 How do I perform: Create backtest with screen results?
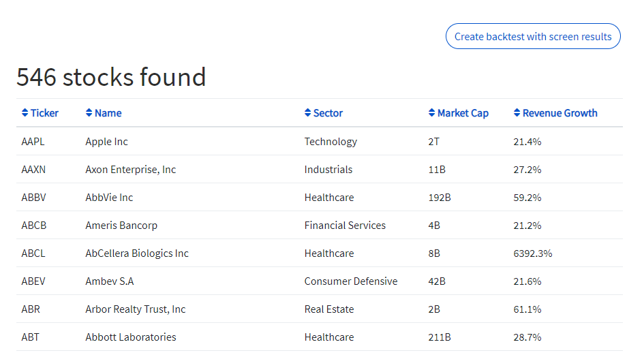pyautogui.click(x=533, y=36)
